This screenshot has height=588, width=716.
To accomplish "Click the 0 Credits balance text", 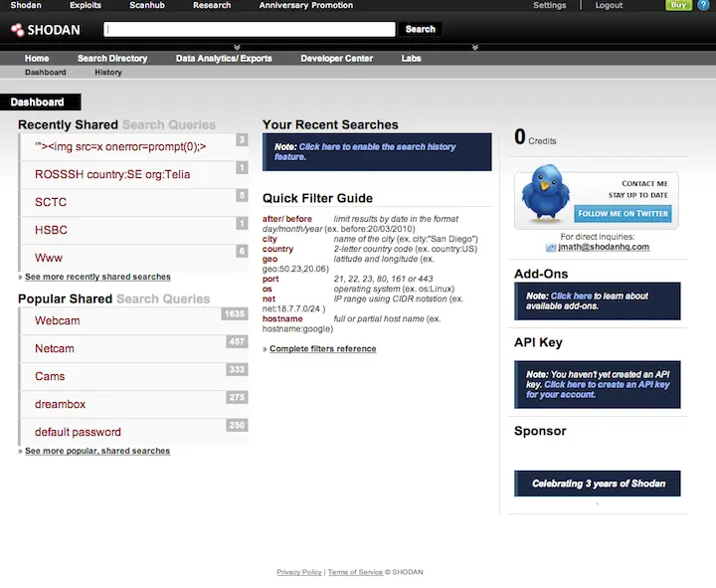I will [x=535, y=137].
